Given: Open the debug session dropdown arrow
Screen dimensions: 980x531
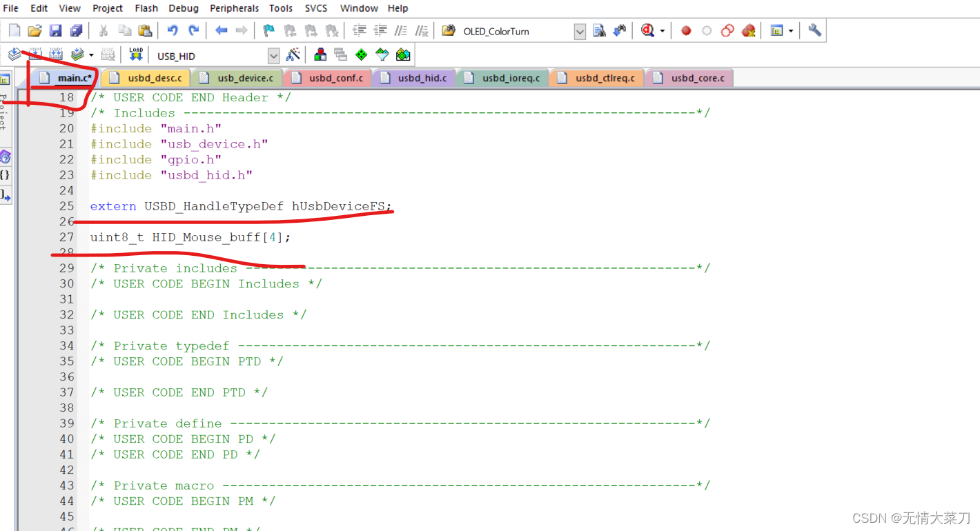Looking at the screenshot, I should pos(662,31).
